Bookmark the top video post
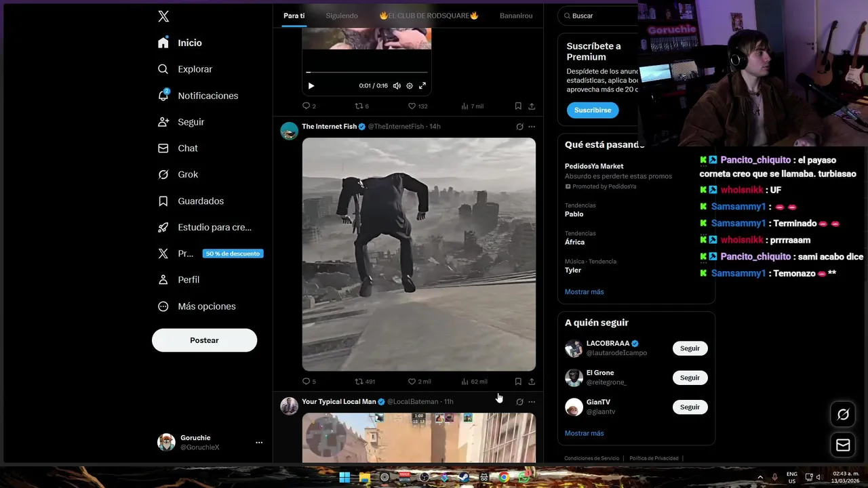Viewport: 868px width, 488px height. pyautogui.click(x=518, y=106)
